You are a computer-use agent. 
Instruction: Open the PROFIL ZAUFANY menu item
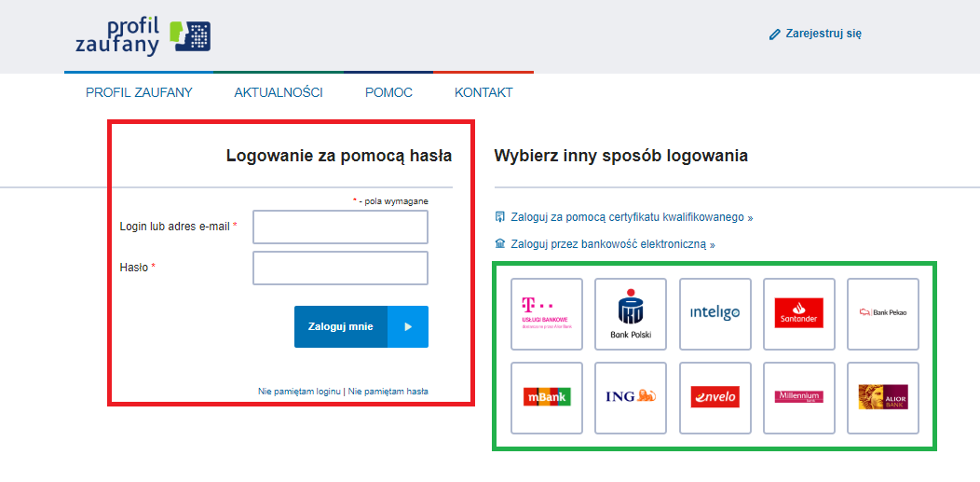click(x=140, y=92)
